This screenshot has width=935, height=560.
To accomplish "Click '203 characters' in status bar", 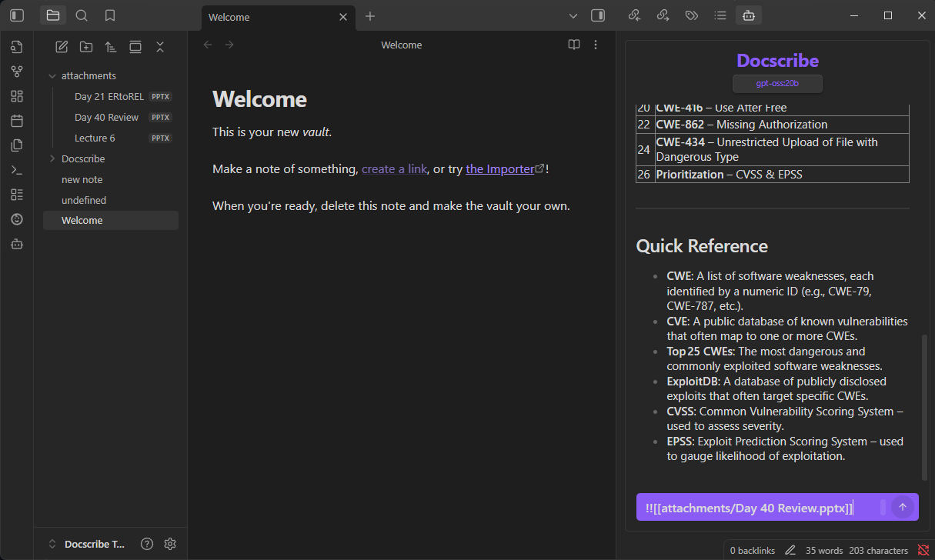I will point(879,550).
